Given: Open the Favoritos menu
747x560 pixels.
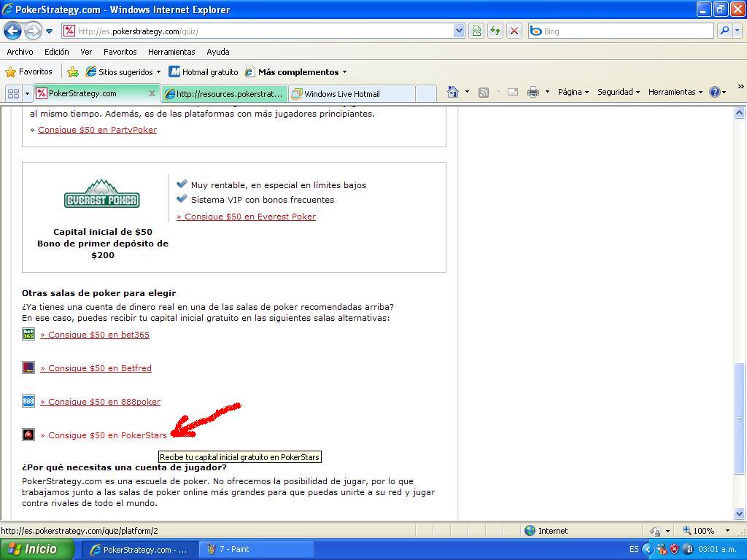Looking at the screenshot, I should point(120,52).
